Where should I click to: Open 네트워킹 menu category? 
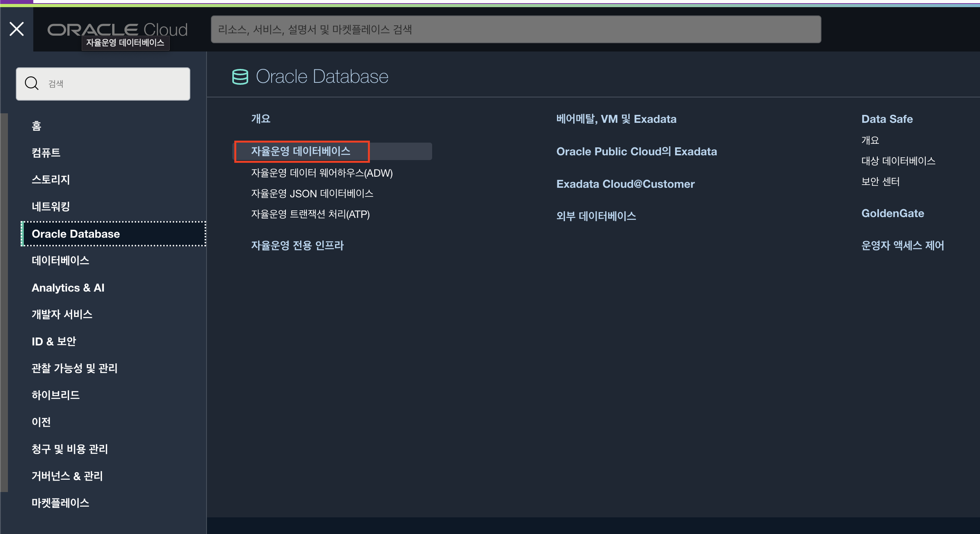pyautogui.click(x=51, y=206)
